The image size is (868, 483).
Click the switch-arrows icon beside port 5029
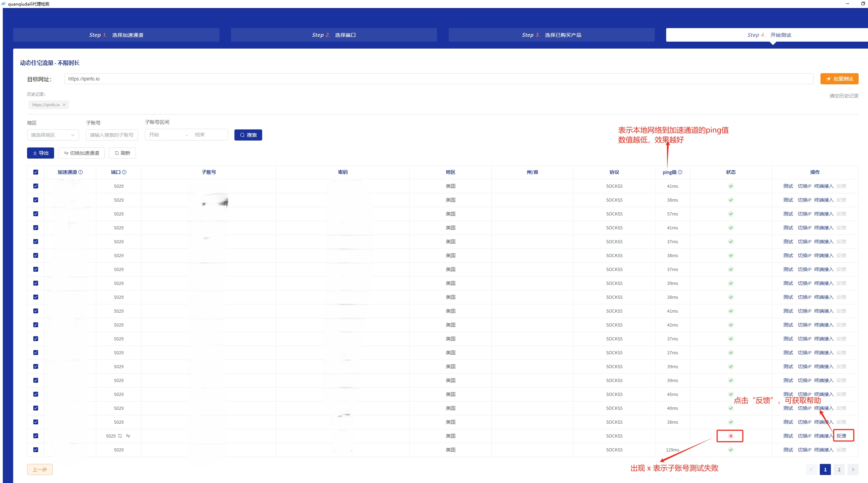(x=128, y=436)
